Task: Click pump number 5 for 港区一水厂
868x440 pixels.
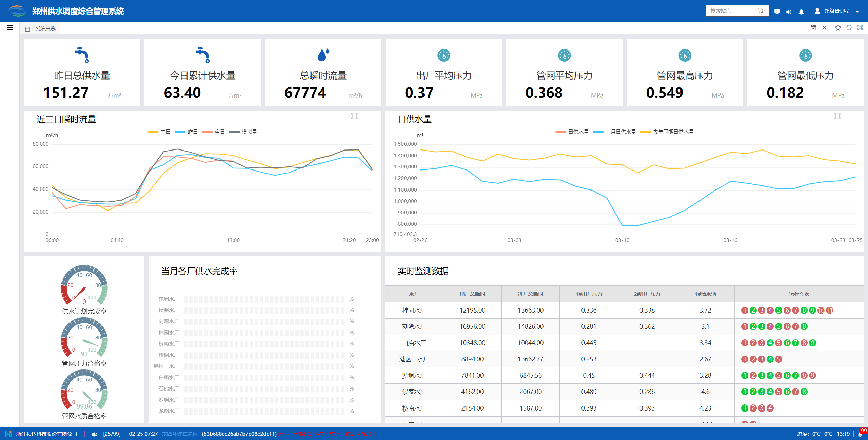Action: click(x=778, y=359)
